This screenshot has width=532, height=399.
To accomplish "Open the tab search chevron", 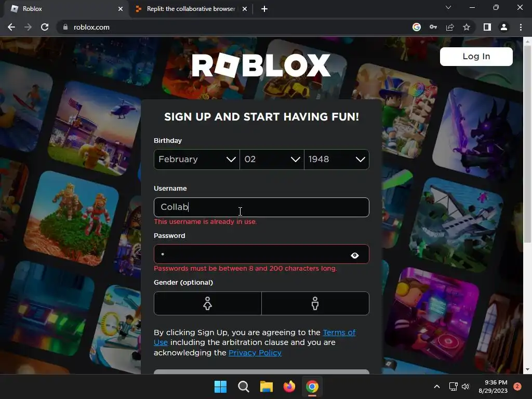I will point(448,7).
